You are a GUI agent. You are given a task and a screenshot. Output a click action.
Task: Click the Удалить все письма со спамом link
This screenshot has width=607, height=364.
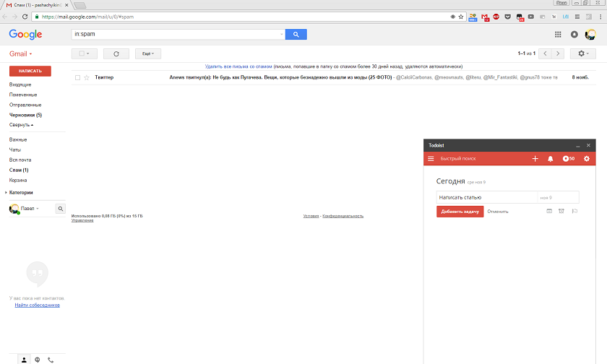(x=238, y=66)
